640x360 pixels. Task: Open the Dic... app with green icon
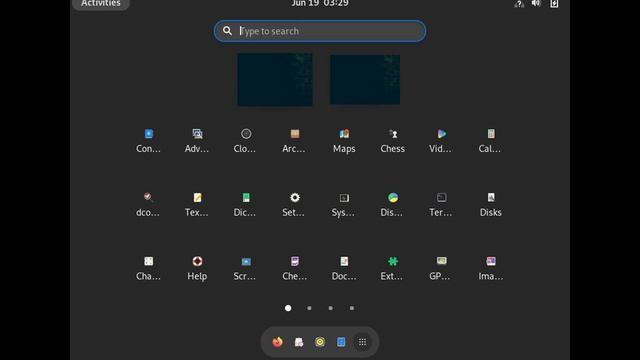coord(246,204)
